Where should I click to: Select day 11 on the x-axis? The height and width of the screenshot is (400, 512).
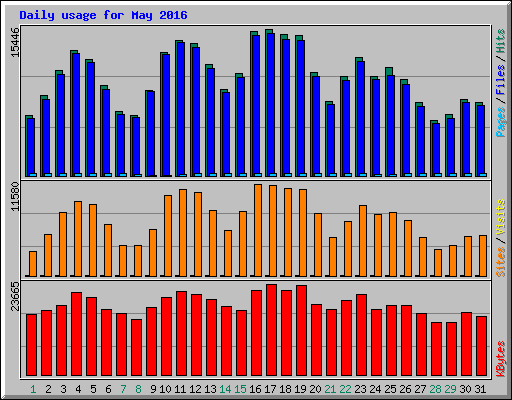(180, 389)
